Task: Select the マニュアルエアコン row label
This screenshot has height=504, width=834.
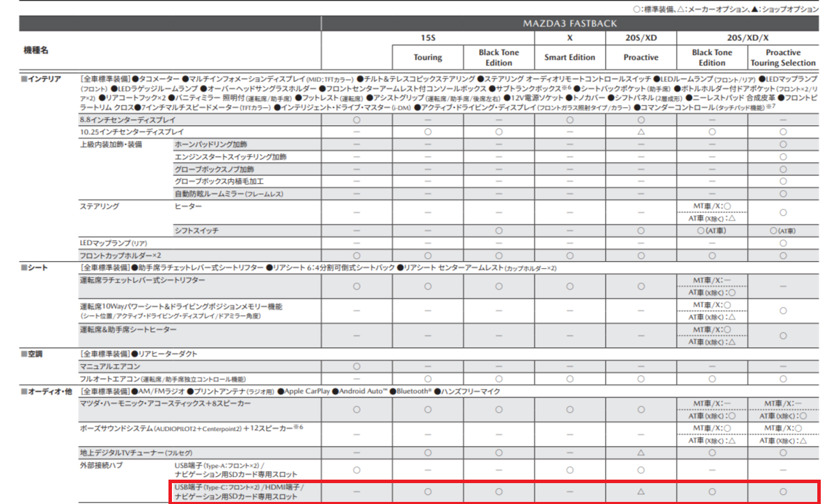Action: click(110, 366)
